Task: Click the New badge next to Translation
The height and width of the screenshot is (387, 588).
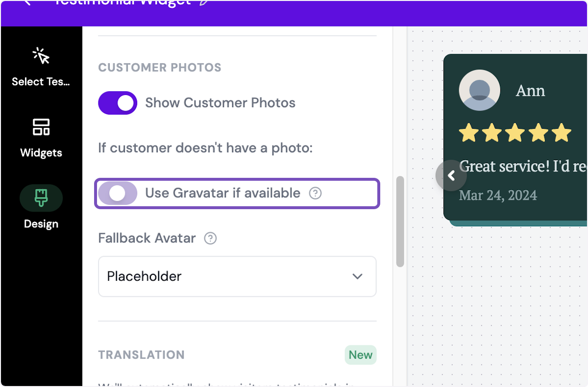Action: (x=361, y=355)
